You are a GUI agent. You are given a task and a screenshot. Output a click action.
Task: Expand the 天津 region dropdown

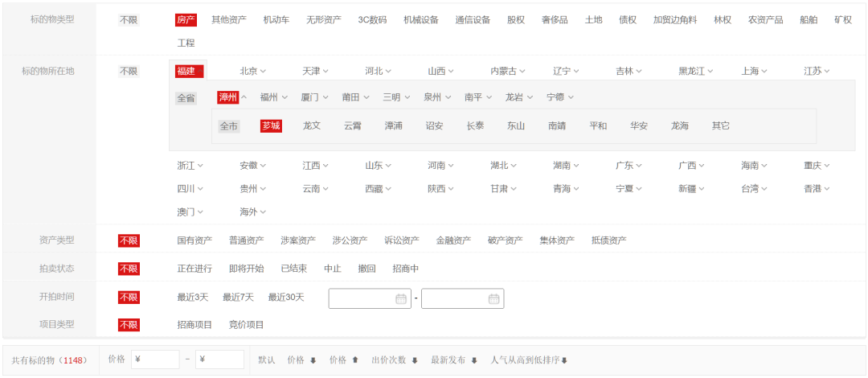pyautogui.click(x=316, y=71)
